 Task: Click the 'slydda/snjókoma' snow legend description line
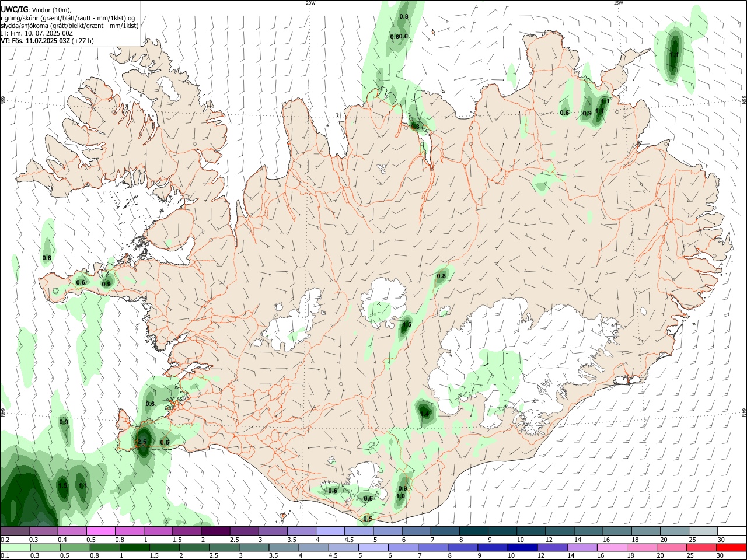(69, 26)
